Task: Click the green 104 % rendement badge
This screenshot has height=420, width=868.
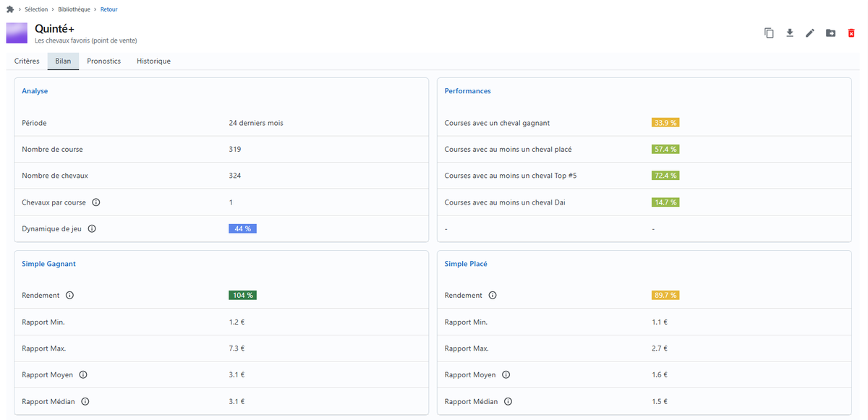Action: tap(242, 296)
